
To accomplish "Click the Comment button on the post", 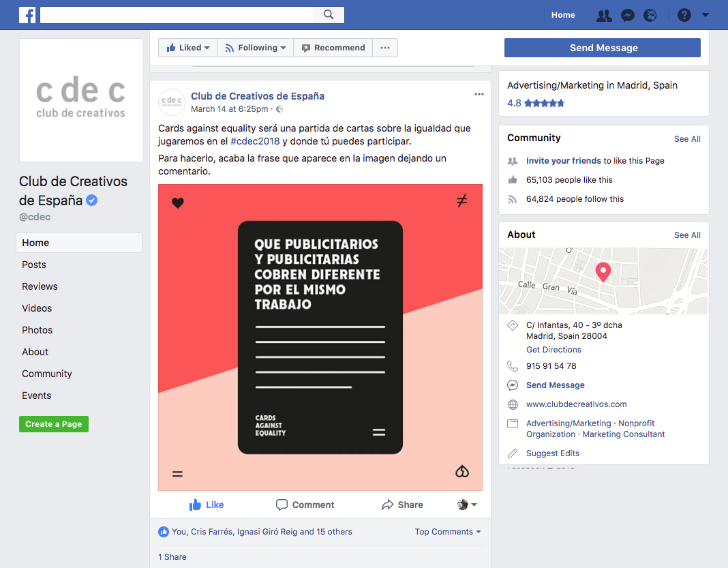I will [x=305, y=505].
